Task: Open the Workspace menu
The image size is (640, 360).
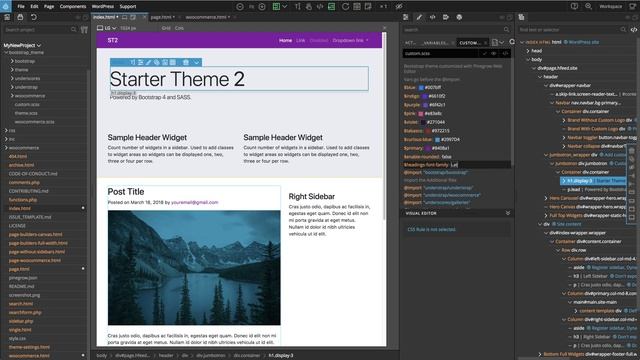Action: coord(610,7)
